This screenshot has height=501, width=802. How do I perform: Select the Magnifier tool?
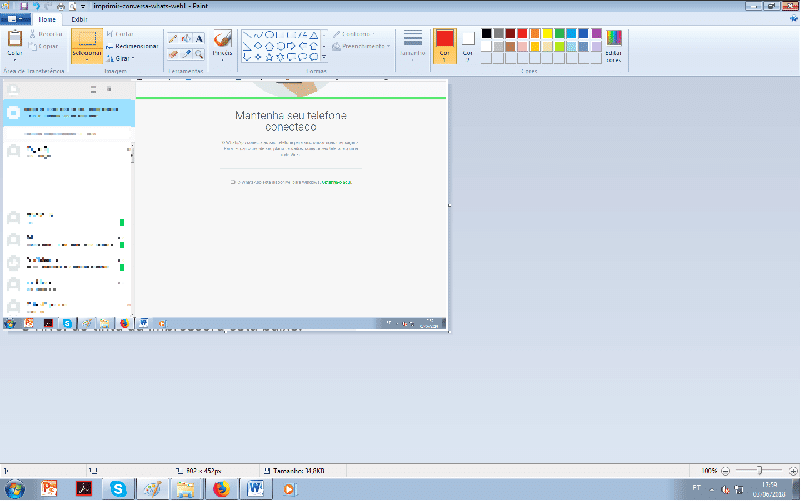199,53
